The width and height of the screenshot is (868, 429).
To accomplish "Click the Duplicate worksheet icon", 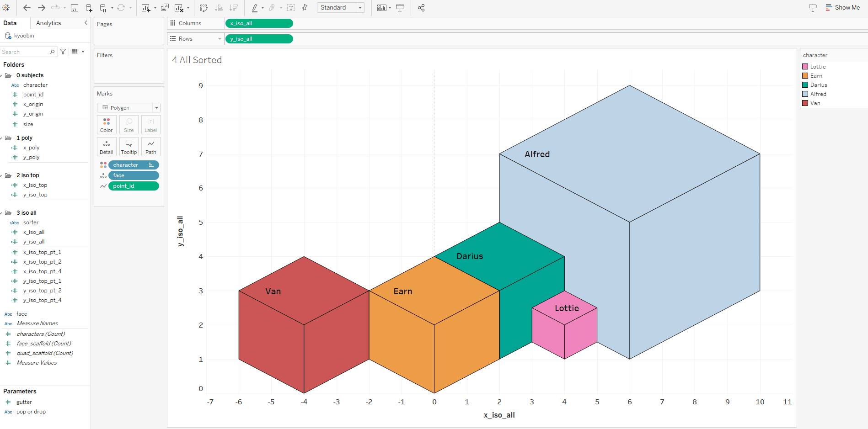I will [x=165, y=8].
